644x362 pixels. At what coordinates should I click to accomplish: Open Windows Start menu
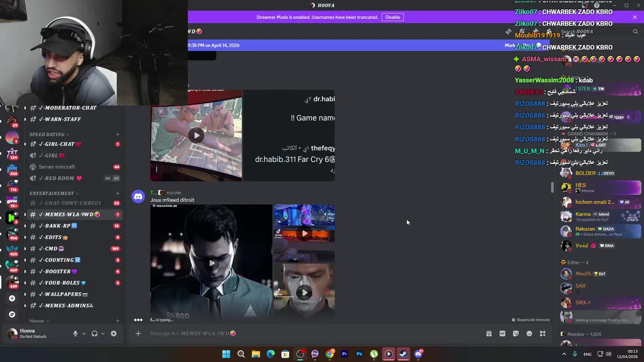pyautogui.click(x=226, y=354)
